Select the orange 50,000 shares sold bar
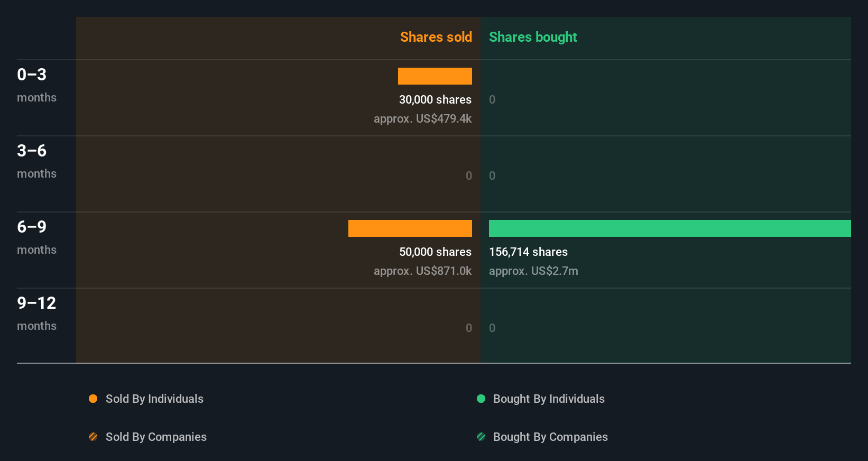Screen dimensions: 868x461 410,228
